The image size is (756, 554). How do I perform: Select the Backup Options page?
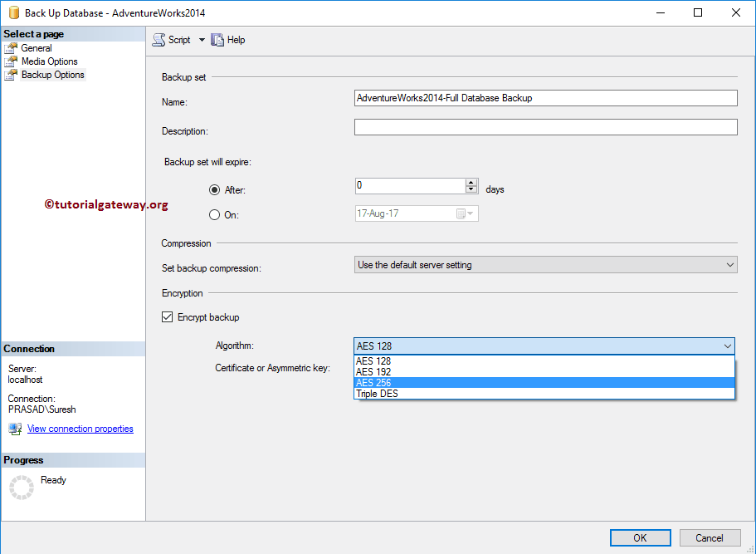[x=52, y=75]
